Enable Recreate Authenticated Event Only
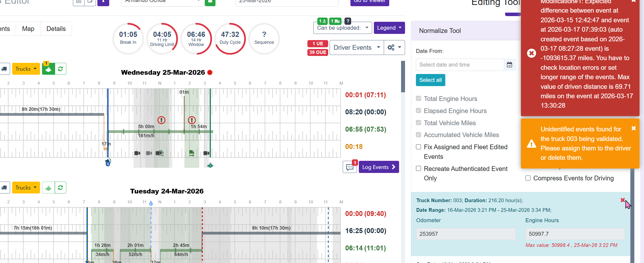644x263 pixels. tap(418, 168)
